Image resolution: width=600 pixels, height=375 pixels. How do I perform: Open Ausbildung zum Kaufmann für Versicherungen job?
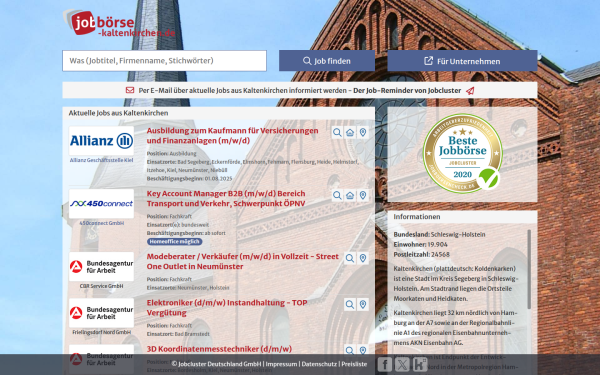pyautogui.click(x=232, y=135)
